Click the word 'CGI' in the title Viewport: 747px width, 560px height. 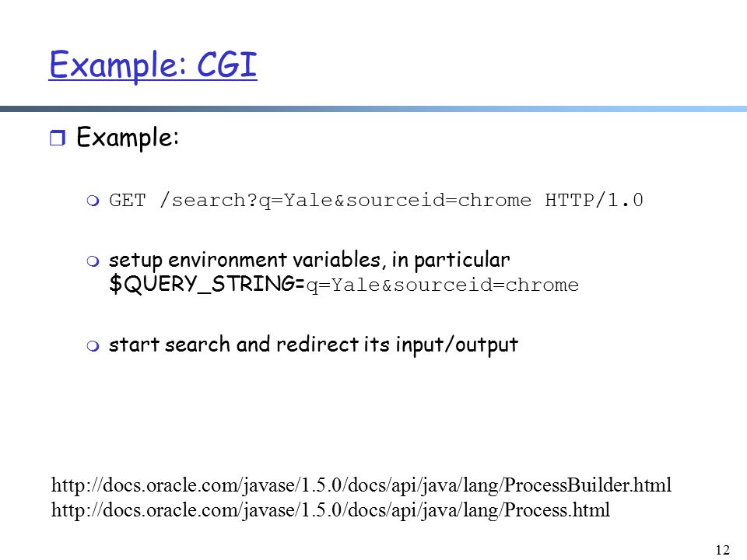227,65
